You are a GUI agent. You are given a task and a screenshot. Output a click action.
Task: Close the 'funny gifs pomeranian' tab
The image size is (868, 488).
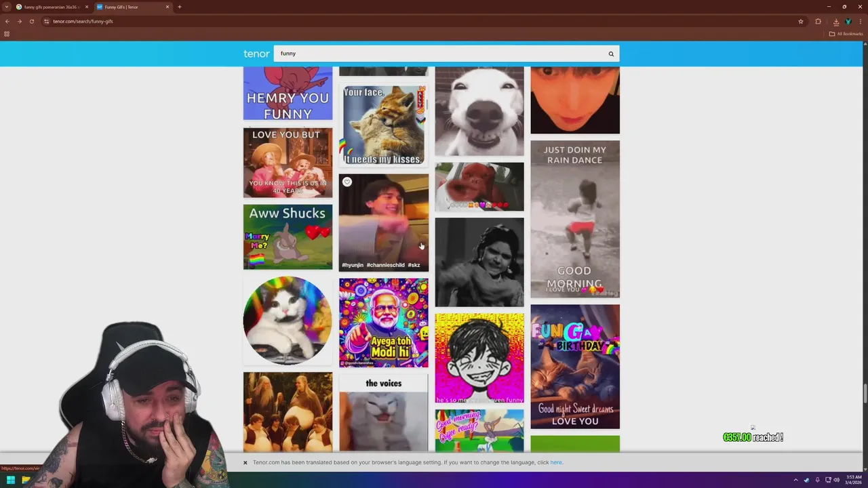pos(87,7)
